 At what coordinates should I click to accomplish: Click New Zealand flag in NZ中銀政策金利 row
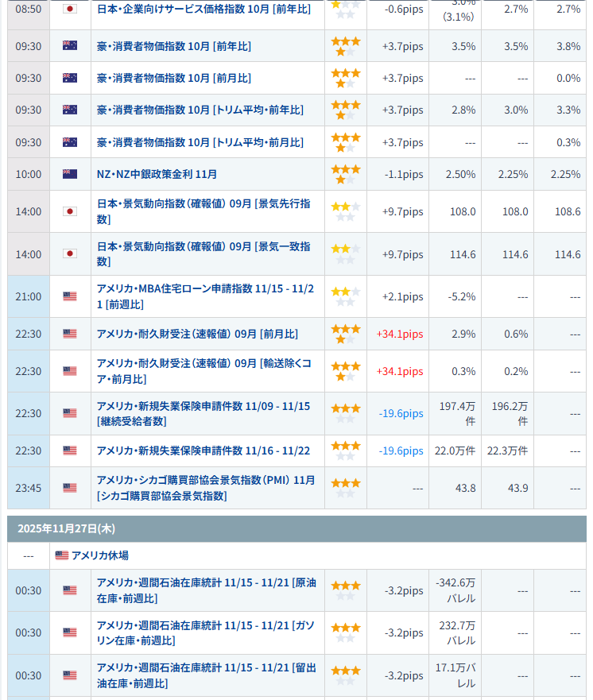click(70, 174)
